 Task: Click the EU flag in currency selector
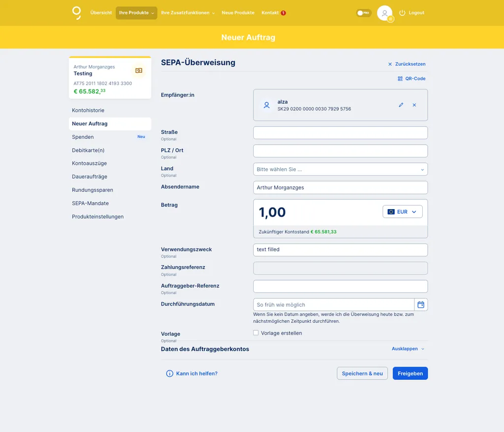coord(391,212)
